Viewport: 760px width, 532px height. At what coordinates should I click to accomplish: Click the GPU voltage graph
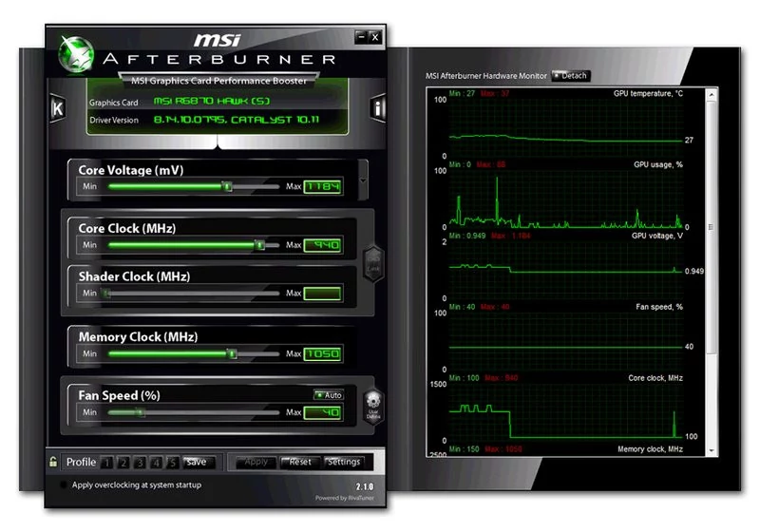[565, 270]
